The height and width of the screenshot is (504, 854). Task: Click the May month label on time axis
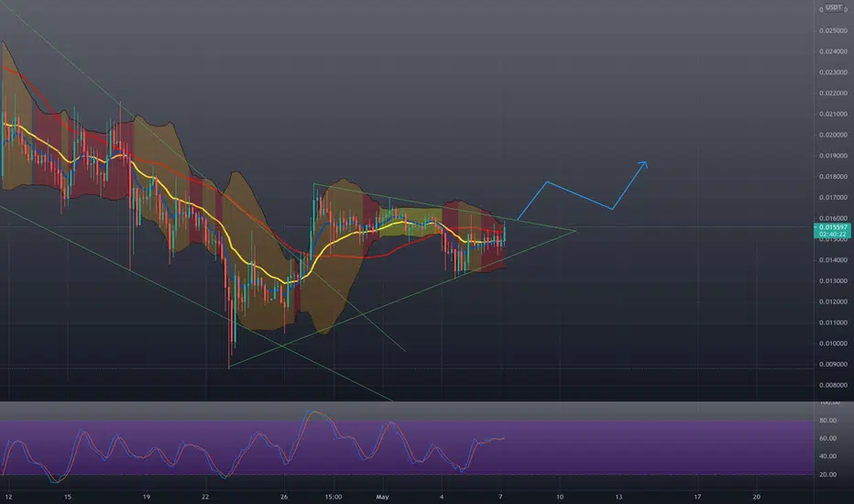click(x=382, y=497)
